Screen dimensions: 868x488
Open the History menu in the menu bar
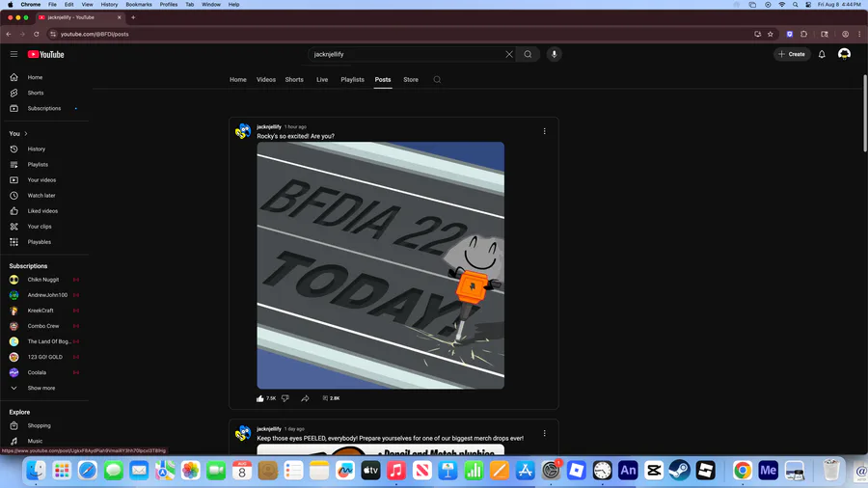[109, 5]
